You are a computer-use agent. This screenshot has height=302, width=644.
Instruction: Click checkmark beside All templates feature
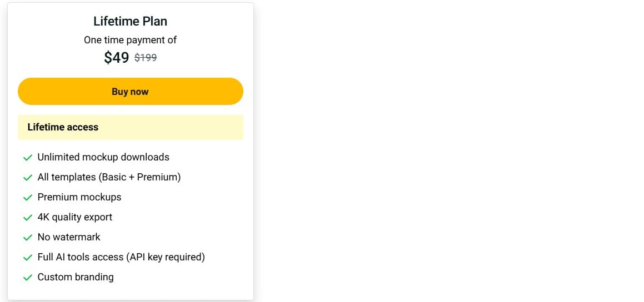coord(27,178)
